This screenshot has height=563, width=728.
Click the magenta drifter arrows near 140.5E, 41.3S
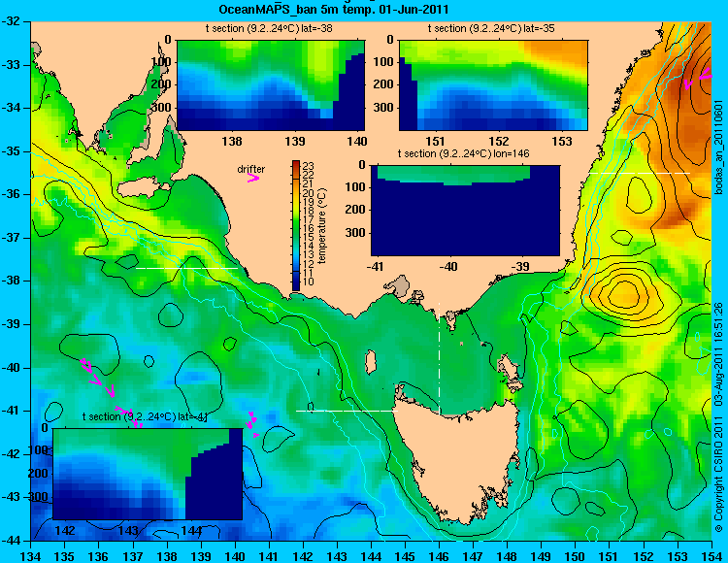(252, 423)
